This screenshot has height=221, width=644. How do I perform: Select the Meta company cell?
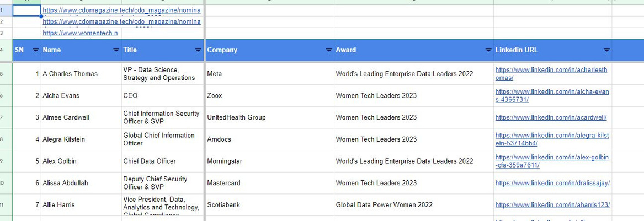coord(269,74)
